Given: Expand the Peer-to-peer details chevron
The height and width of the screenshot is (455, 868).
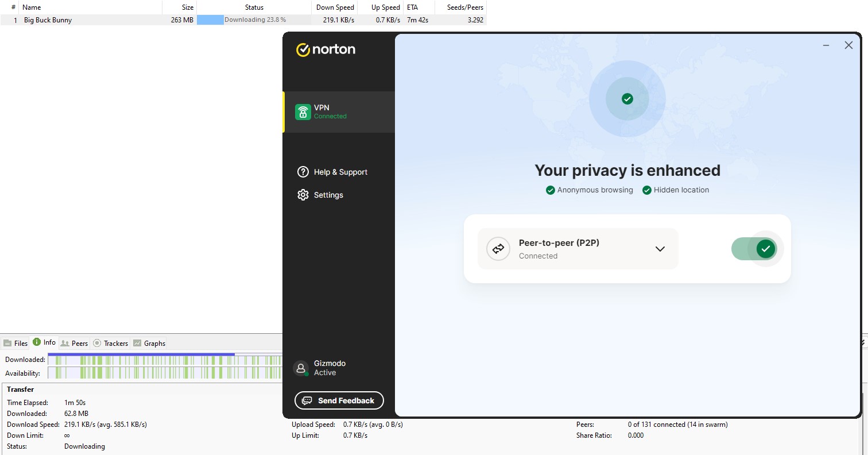Looking at the screenshot, I should 660,249.
